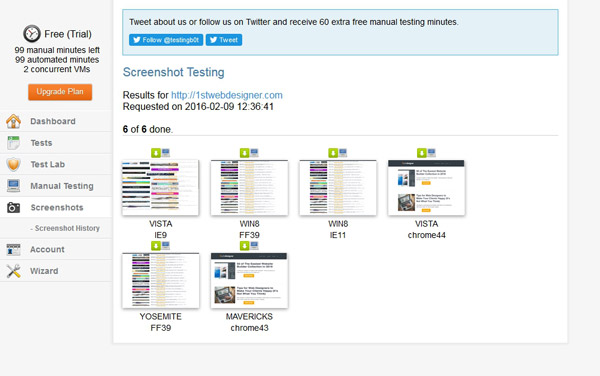Select Manual Testing in sidebar
Viewport: 600px width, 376px height.
(56, 186)
